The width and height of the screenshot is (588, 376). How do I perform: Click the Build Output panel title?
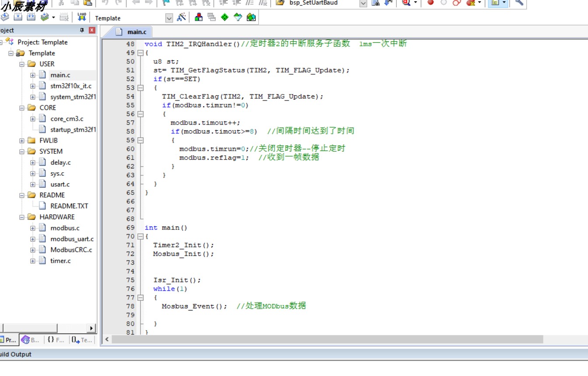pyautogui.click(x=16, y=355)
